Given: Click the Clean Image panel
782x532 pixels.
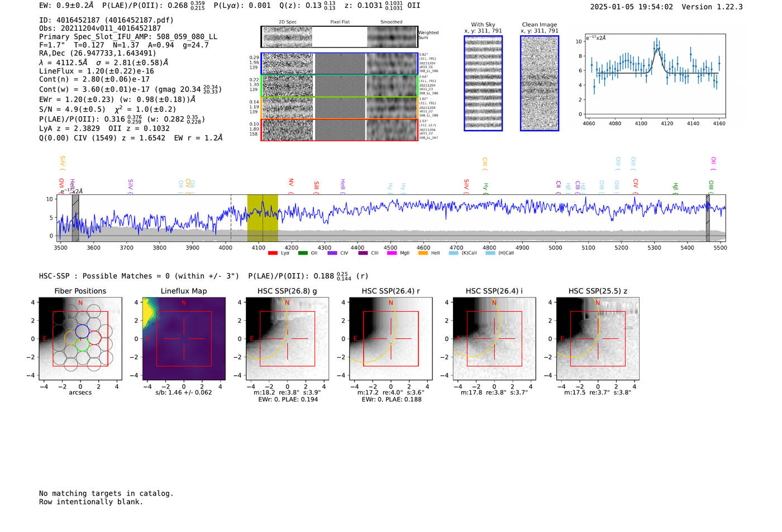Looking at the screenshot, I should (540, 83).
